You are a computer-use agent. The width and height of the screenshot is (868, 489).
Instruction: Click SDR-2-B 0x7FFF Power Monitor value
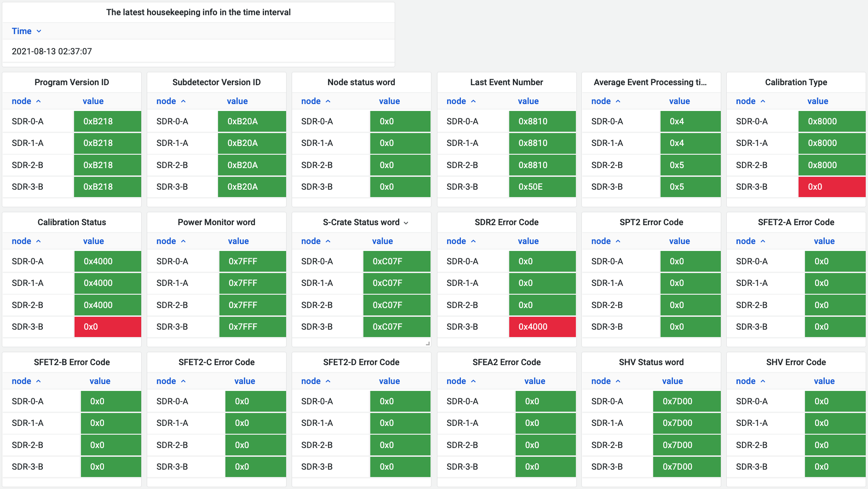[x=253, y=305]
